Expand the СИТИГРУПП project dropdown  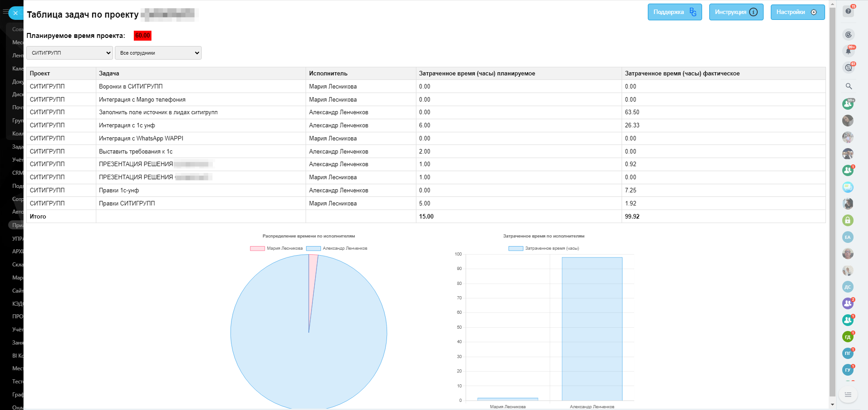(70, 53)
